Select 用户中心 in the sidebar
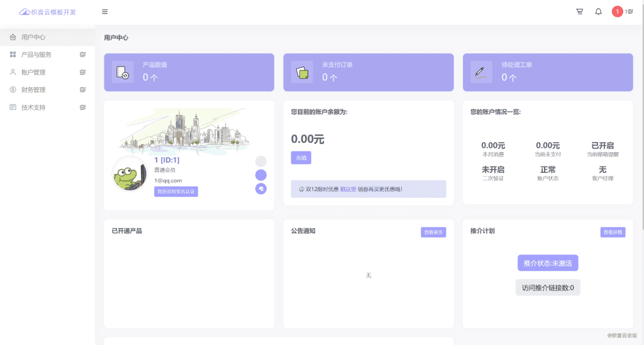The image size is (644, 345). pyautogui.click(x=47, y=37)
